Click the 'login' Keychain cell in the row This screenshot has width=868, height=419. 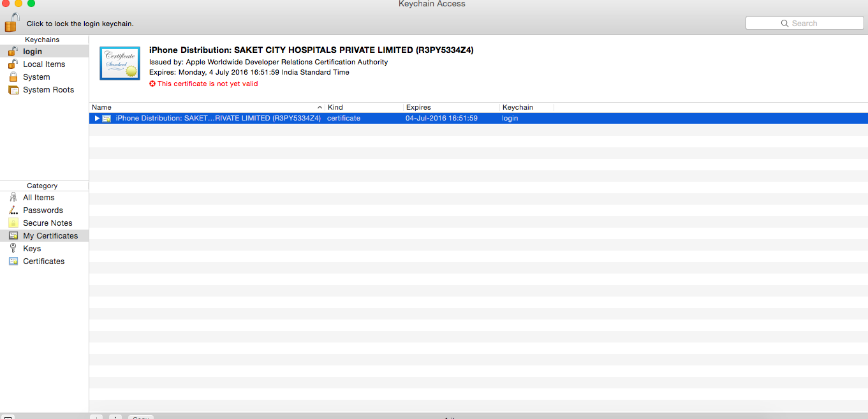tap(510, 118)
